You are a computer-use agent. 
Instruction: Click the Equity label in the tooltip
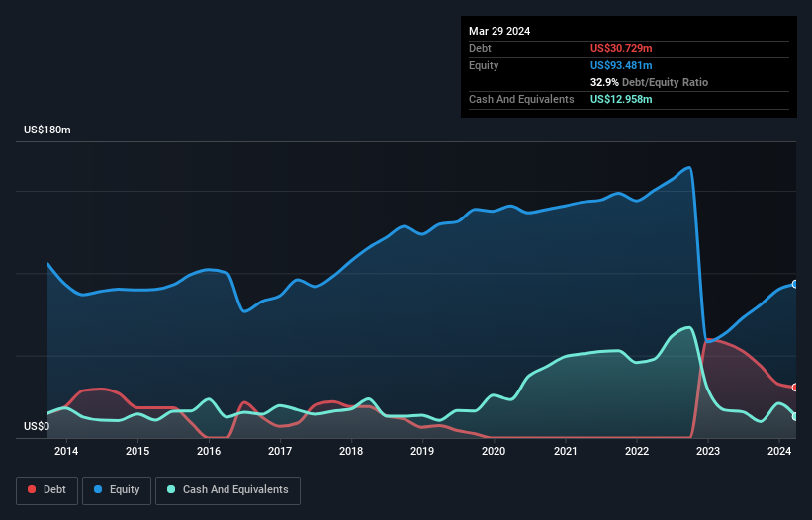[x=484, y=65]
